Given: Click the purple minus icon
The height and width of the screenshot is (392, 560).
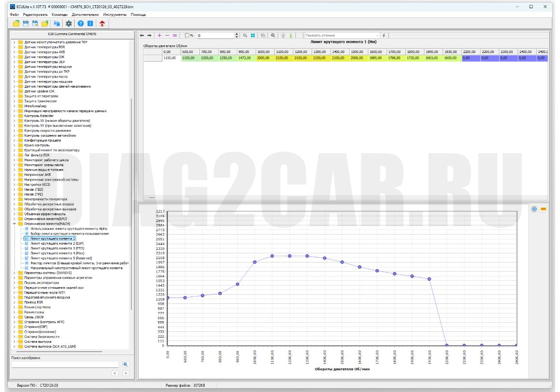Looking at the screenshot, I should point(167,35).
